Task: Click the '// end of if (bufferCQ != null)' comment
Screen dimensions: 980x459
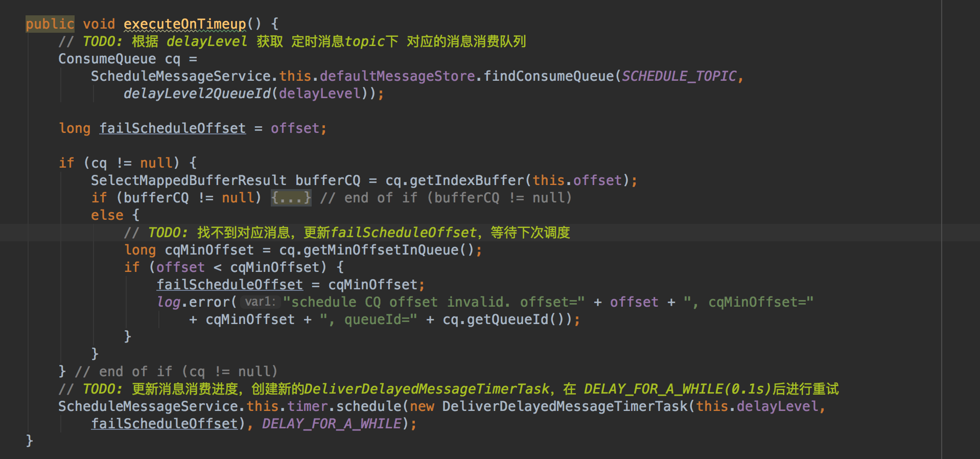Action: pos(446,198)
